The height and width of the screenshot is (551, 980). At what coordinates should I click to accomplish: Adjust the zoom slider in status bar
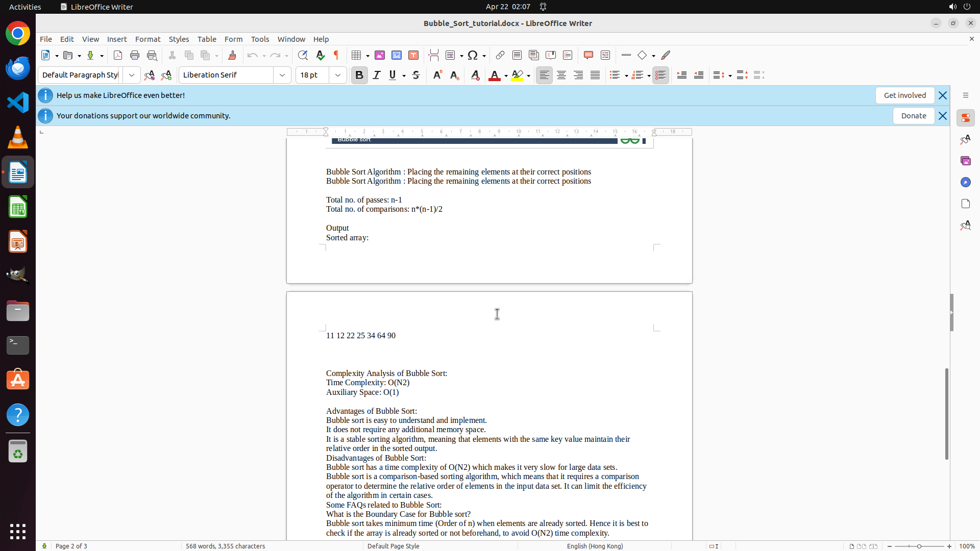(x=919, y=546)
